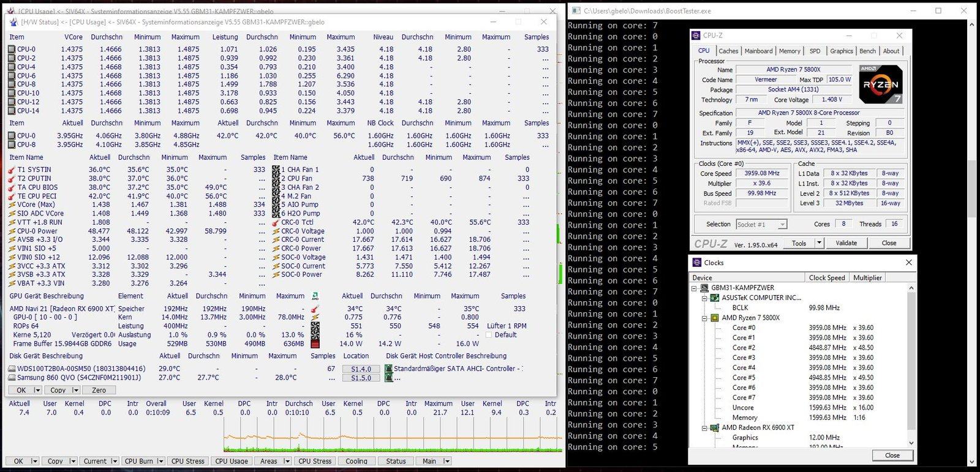Click the fan icon next to 2 CPU Fan

click(x=276, y=178)
